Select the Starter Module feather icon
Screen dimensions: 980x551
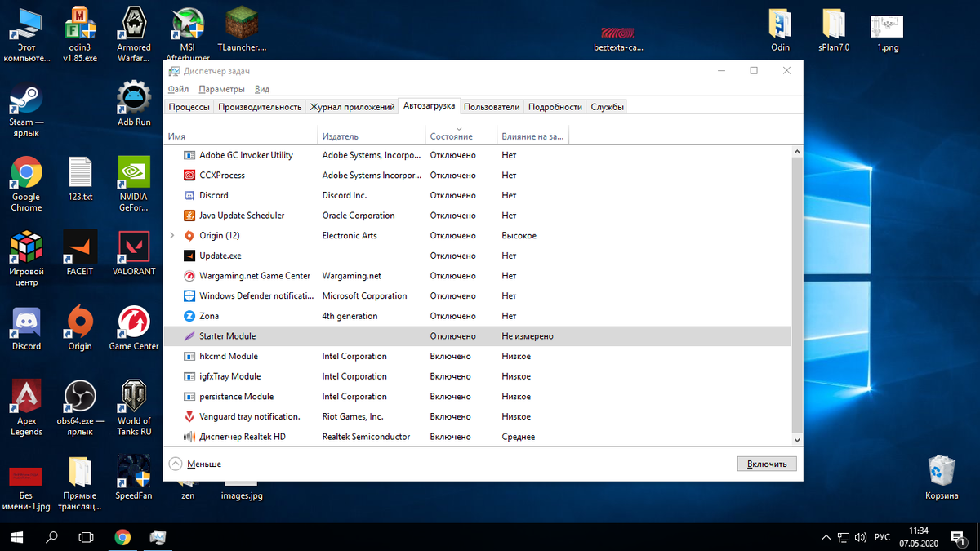pos(189,336)
